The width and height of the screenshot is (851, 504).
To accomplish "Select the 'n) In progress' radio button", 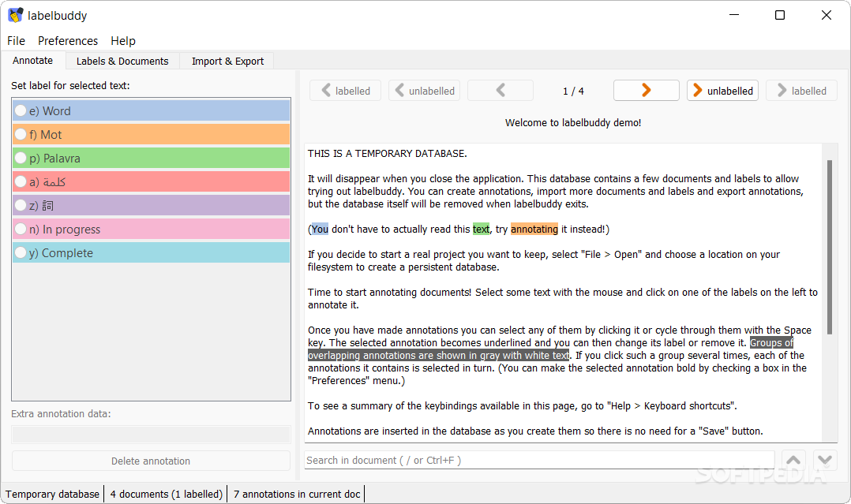I will click(x=21, y=229).
